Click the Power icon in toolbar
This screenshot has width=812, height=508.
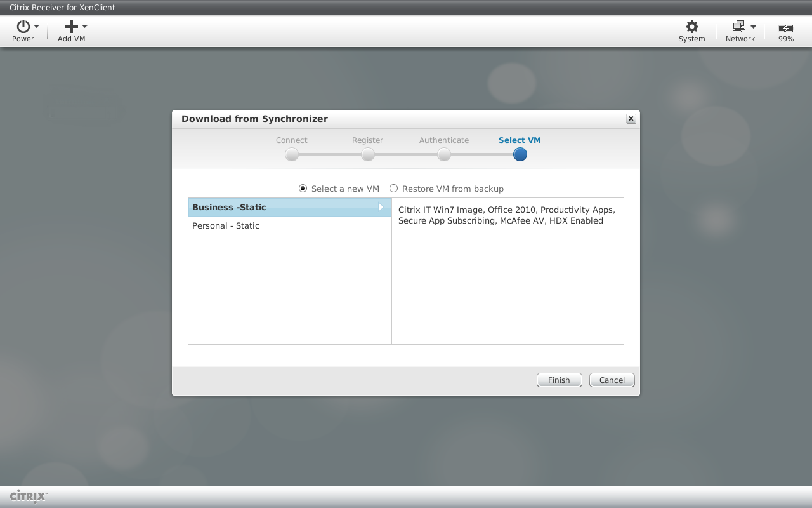pos(23,27)
